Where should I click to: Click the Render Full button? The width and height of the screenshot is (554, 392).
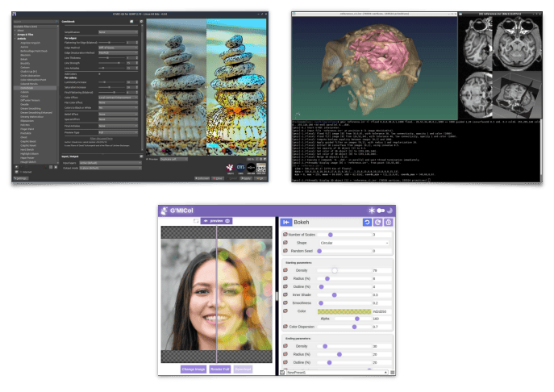point(220,369)
